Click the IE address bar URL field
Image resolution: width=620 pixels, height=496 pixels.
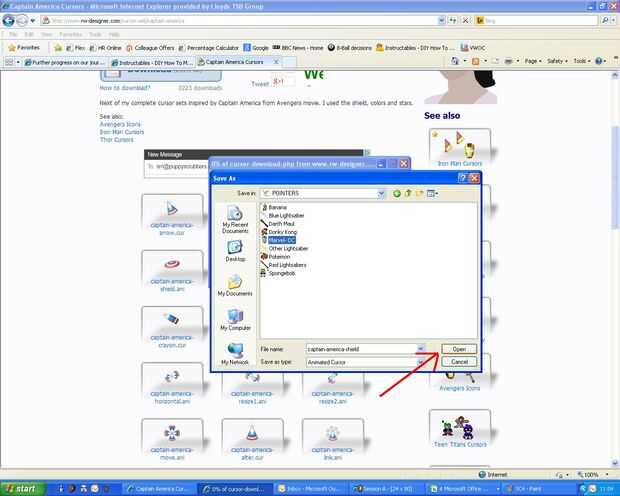pos(241,20)
